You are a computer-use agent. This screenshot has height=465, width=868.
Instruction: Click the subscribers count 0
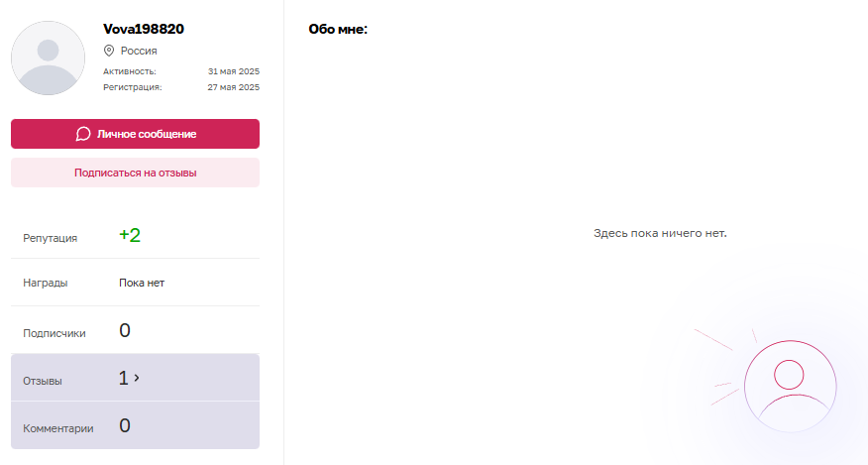click(125, 330)
